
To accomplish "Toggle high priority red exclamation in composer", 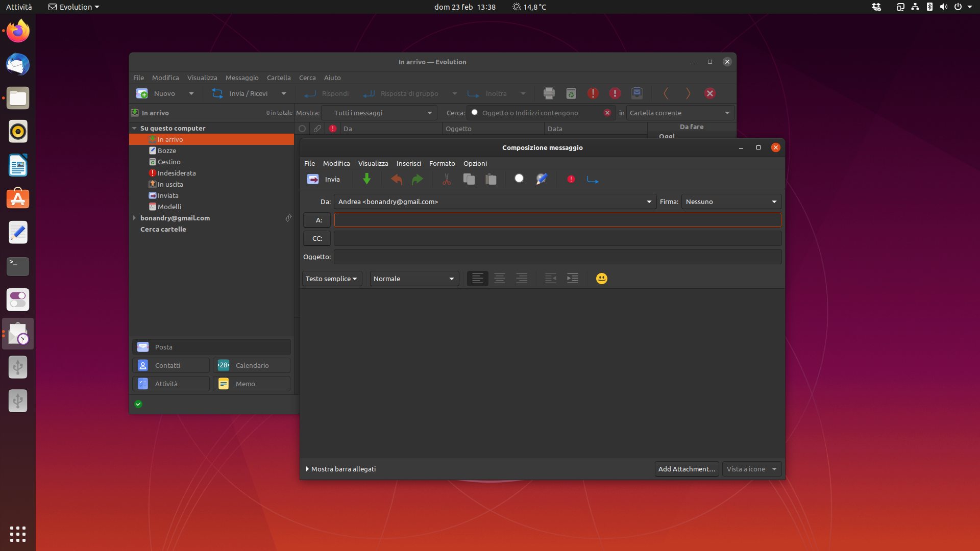I will point(571,179).
